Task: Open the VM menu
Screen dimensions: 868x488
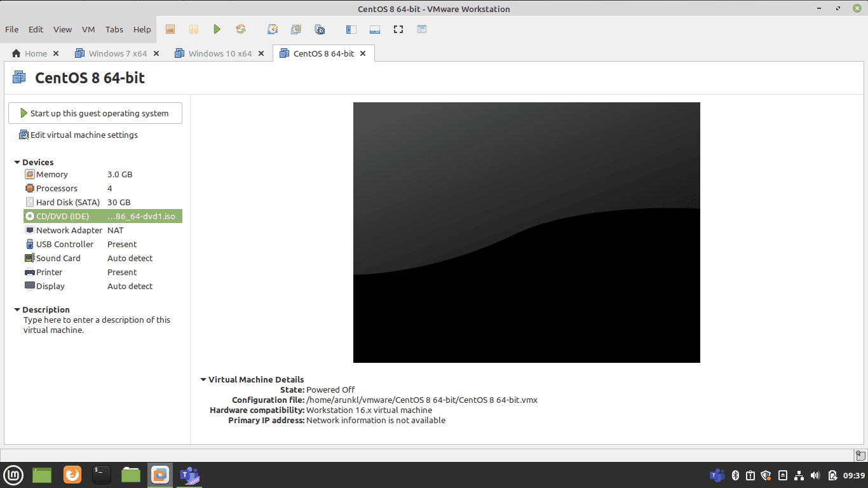Action: [88, 29]
